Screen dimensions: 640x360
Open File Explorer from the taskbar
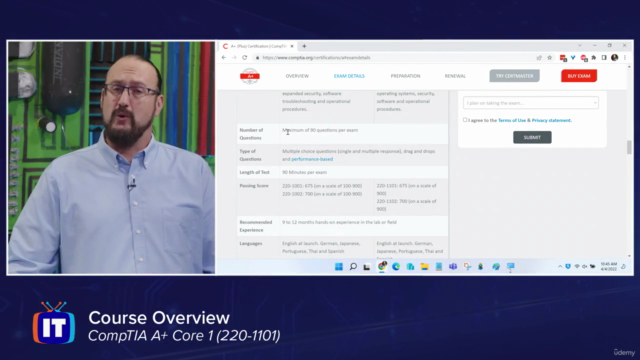(x=424, y=267)
